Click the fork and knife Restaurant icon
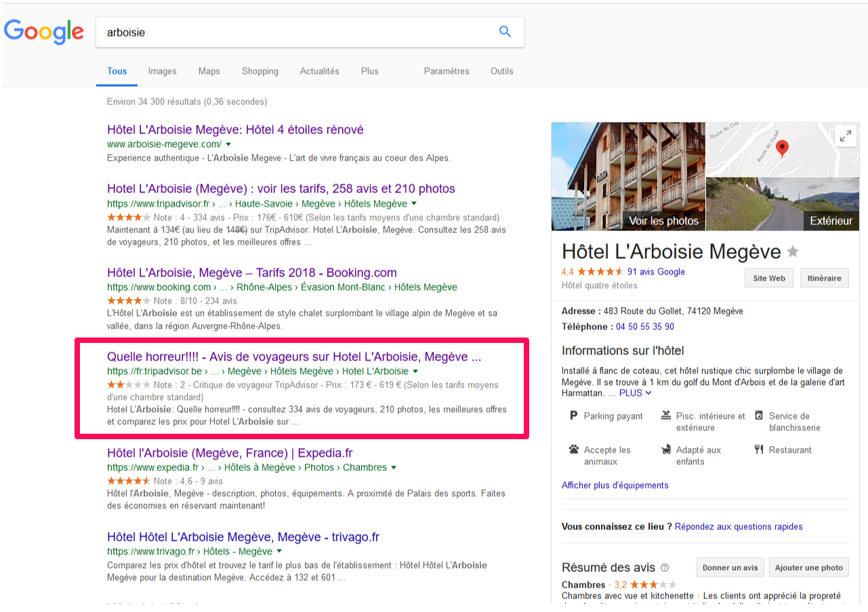868x612 pixels. (x=759, y=449)
